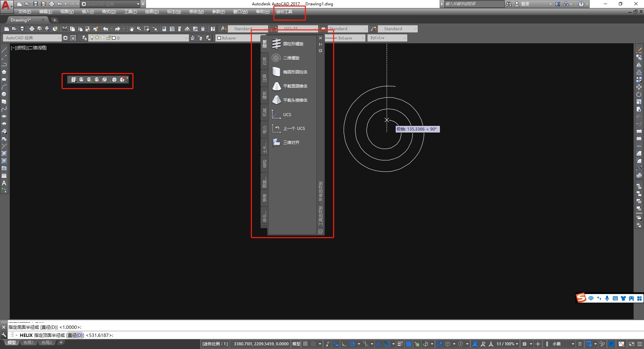
Task: Open the ByLayer linetype dropdown
Action: tap(345, 38)
